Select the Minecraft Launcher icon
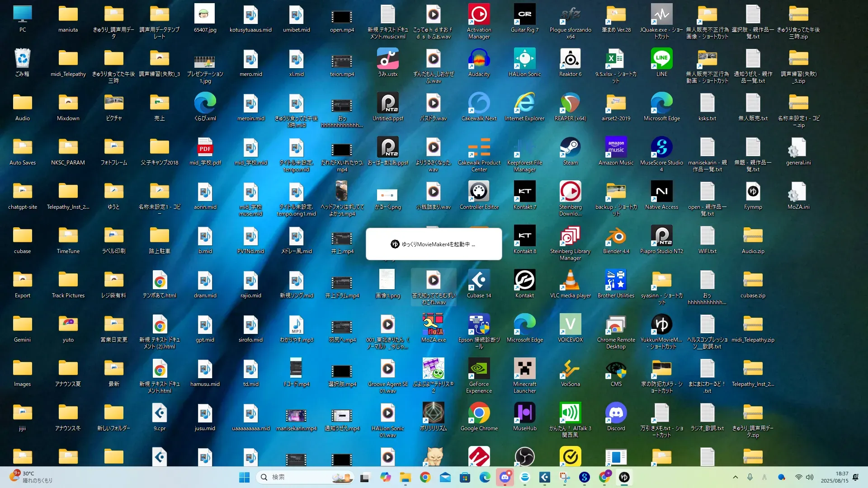This screenshot has height=488, width=868. 524,369
